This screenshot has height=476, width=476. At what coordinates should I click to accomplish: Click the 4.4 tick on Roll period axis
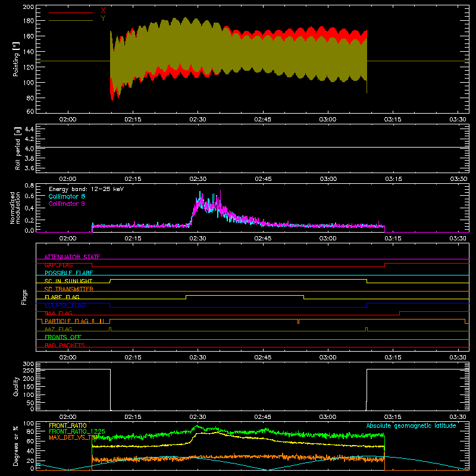(29, 129)
